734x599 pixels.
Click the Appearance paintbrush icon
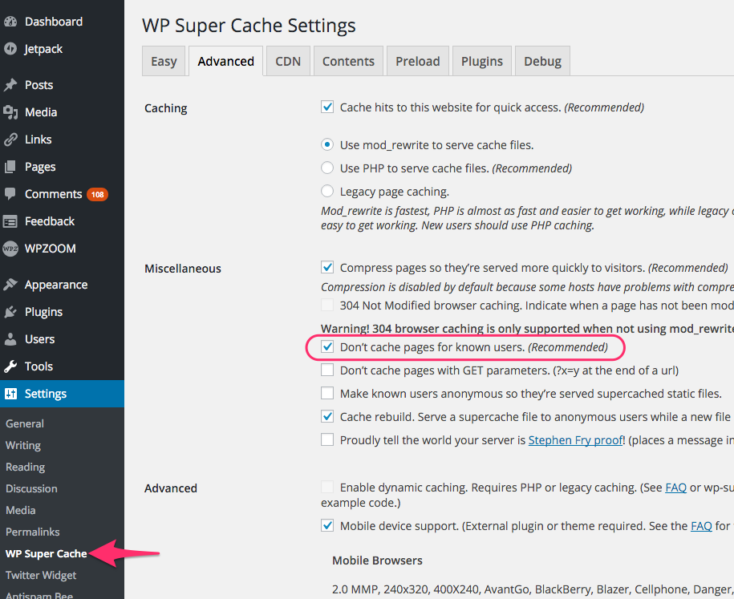point(10,285)
